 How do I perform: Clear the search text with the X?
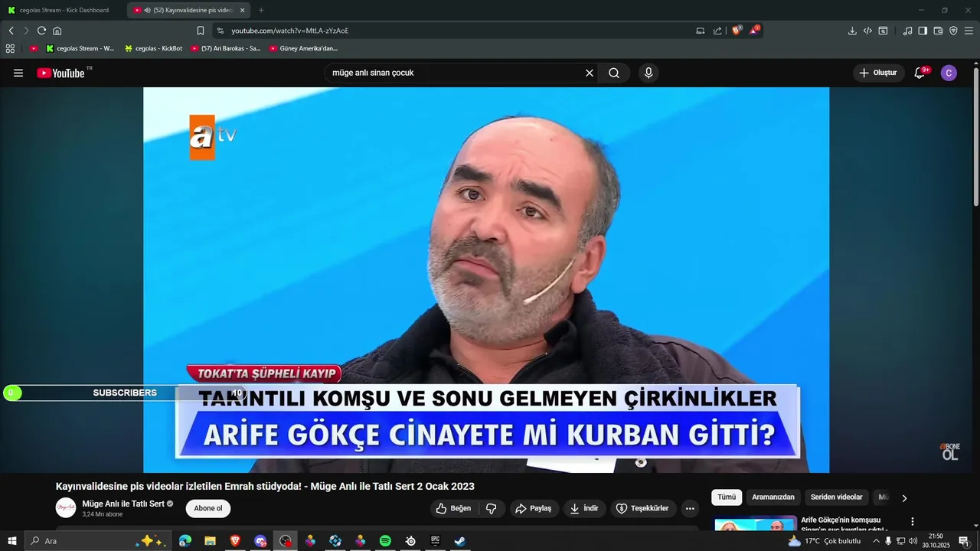(x=590, y=73)
